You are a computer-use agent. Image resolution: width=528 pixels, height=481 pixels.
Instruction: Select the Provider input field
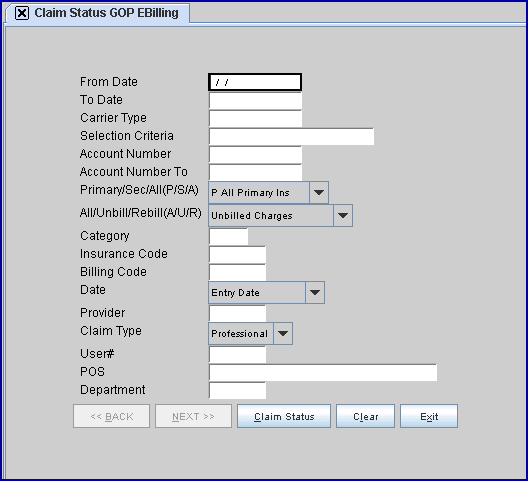pyautogui.click(x=237, y=313)
